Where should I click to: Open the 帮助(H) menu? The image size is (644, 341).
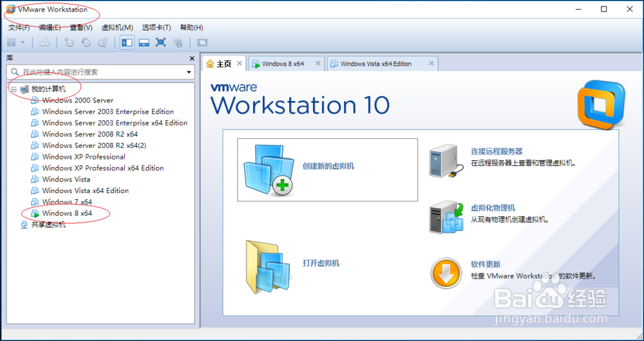(191, 28)
